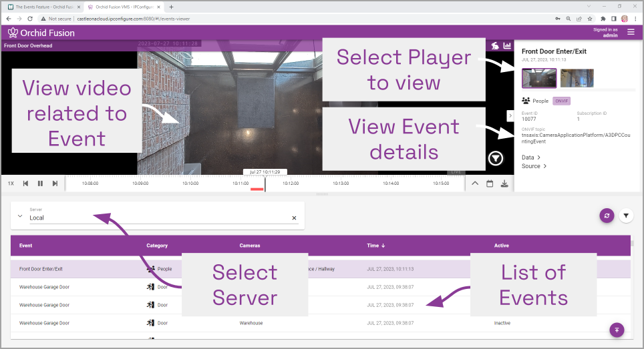Click the Signed in as admin label

[605, 33]
